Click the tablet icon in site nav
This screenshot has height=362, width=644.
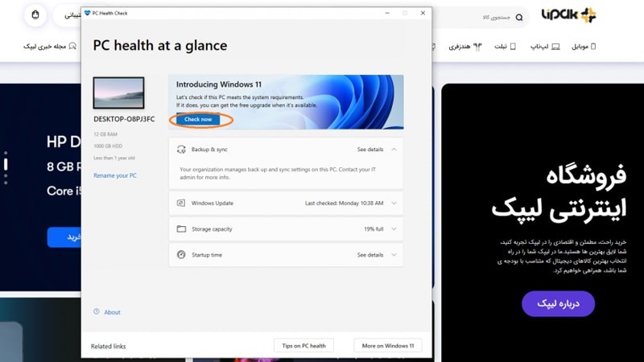[513, 47]
